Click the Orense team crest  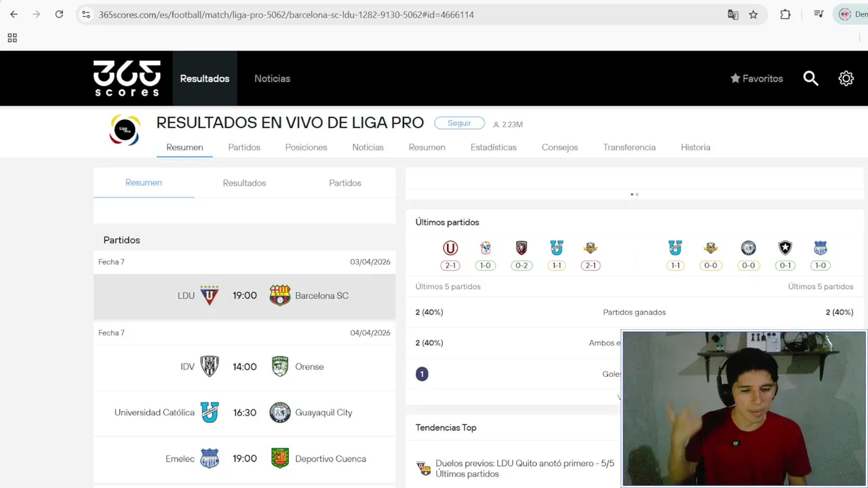[280, 367]
